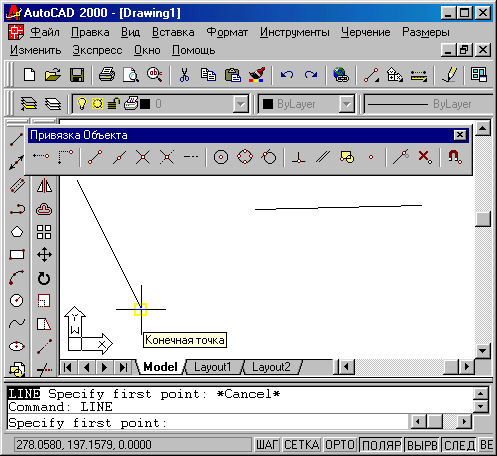Select the Rotate modify tool
This screenshot has height=456, width=497.
point(44,278)
